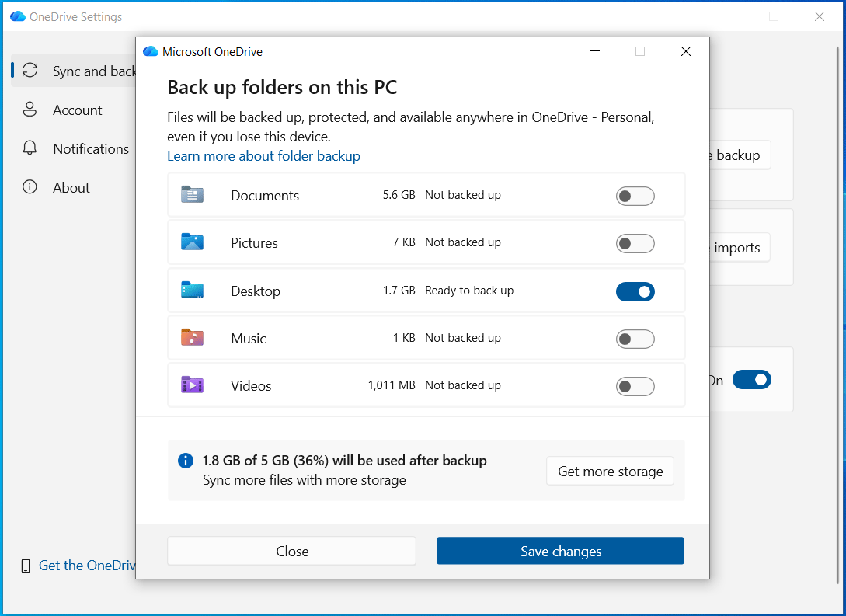Click Not backed up status in the Pictures row
The image size is (846, 616).
pyautogui.click(x=463, y=242)
